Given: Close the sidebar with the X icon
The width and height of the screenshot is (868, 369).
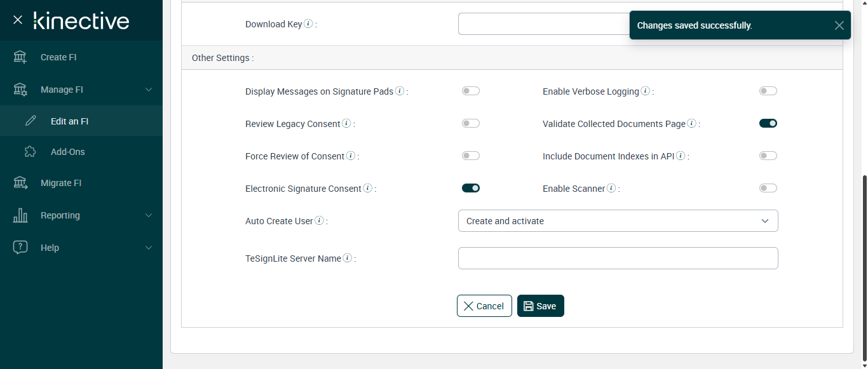Looking at the screenshot, I should pos(18,20).
